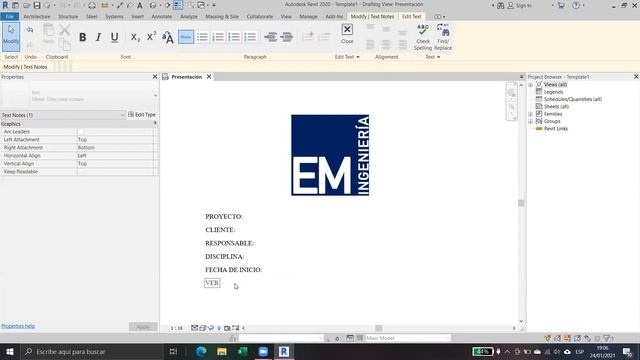
Task: Expand the Families tree node
Action: 531,114
